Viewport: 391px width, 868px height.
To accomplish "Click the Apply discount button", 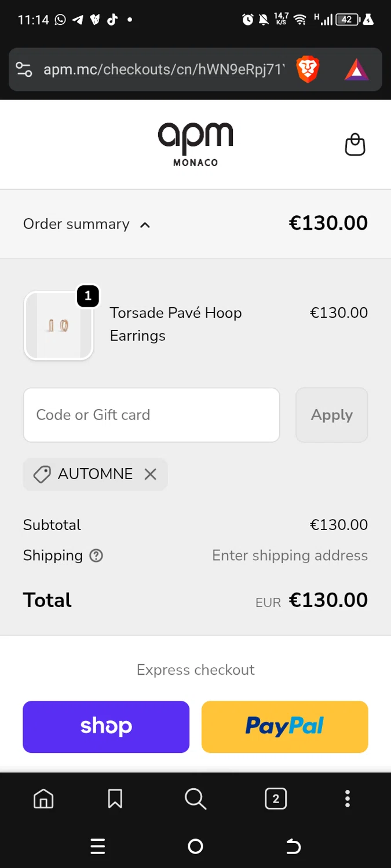I will [x=332, y=415].
